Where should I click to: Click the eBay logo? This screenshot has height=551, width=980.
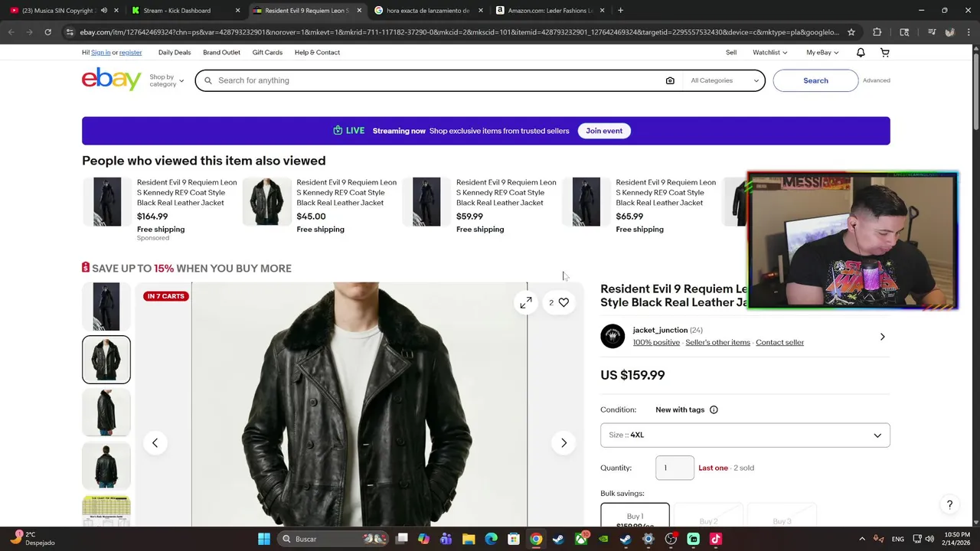point(112,79)
